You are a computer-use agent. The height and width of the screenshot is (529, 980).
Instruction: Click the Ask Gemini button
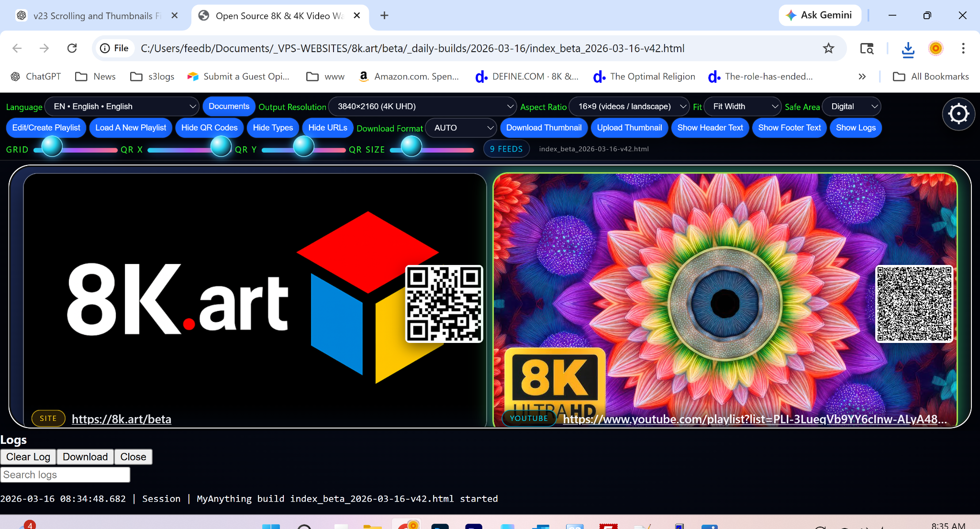click(820, 15)
